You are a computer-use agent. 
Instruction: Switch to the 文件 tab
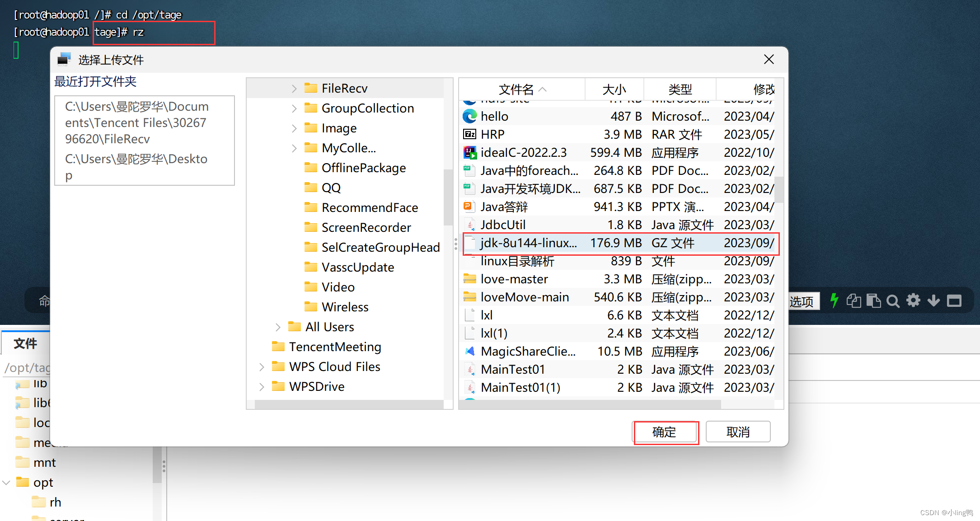coord(25,343)
